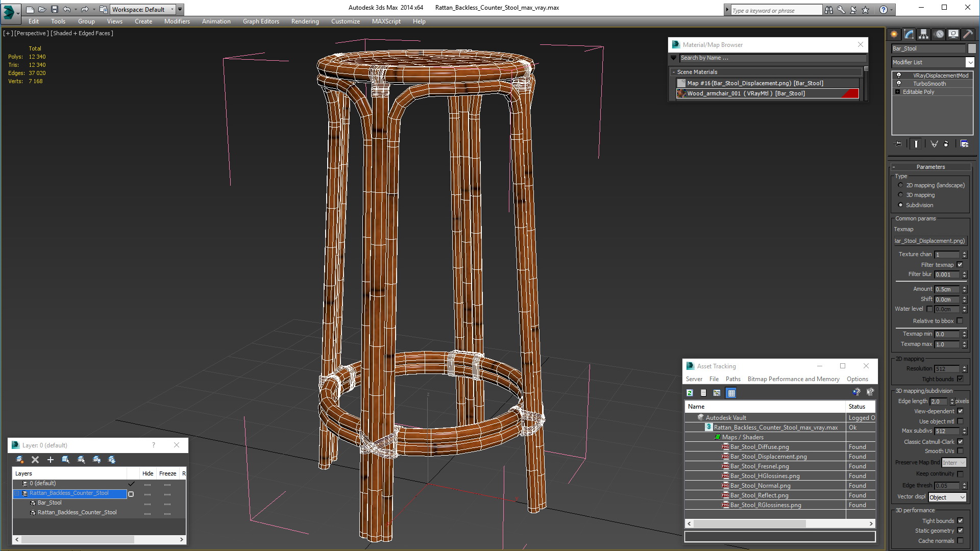
Task: Click the Redo arrow icon
Action: 85,9
